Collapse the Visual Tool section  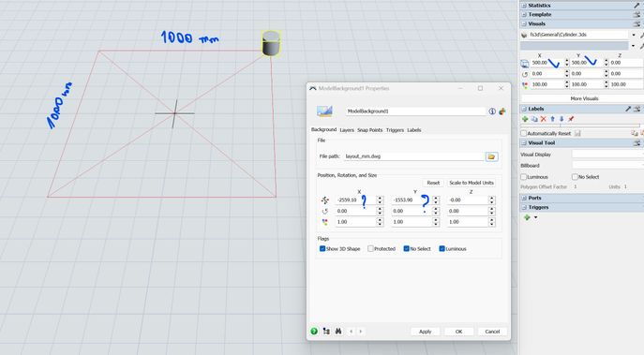(524, 142)
